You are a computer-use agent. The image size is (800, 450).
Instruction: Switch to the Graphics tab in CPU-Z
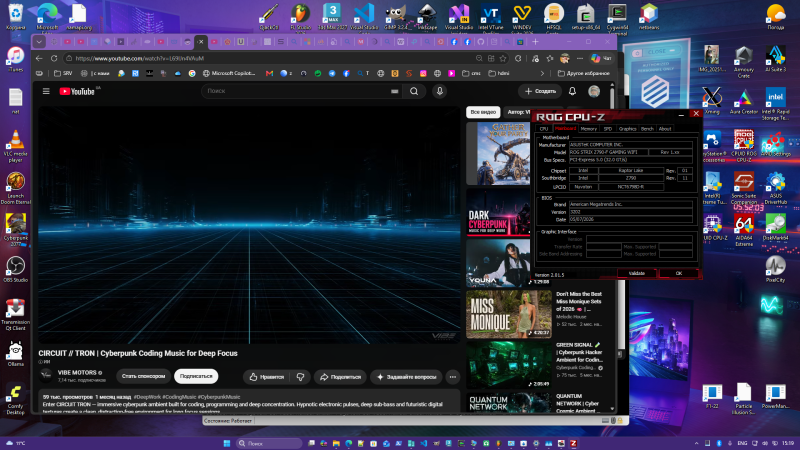(628, 129)
